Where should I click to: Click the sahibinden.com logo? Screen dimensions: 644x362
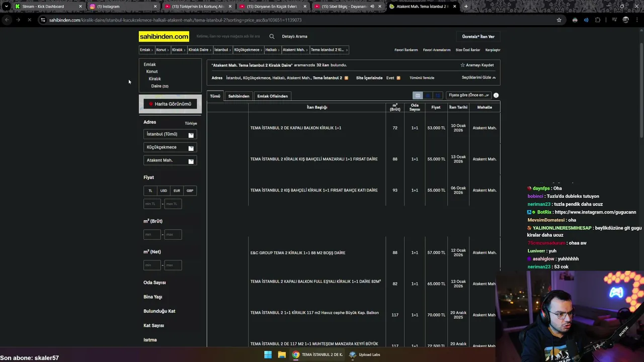coord(164,36)
